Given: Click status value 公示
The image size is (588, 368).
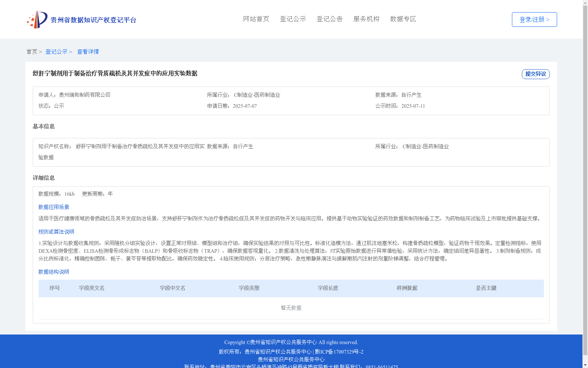Looking at the screenshot, I should click(x=59, y=106).
